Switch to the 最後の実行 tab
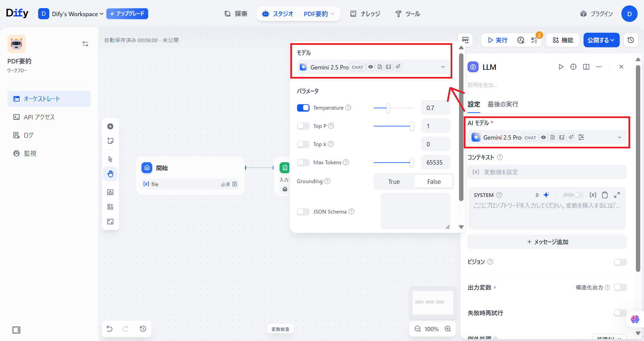The width and height of the screenshot is (644, 341). coord(503,104)
